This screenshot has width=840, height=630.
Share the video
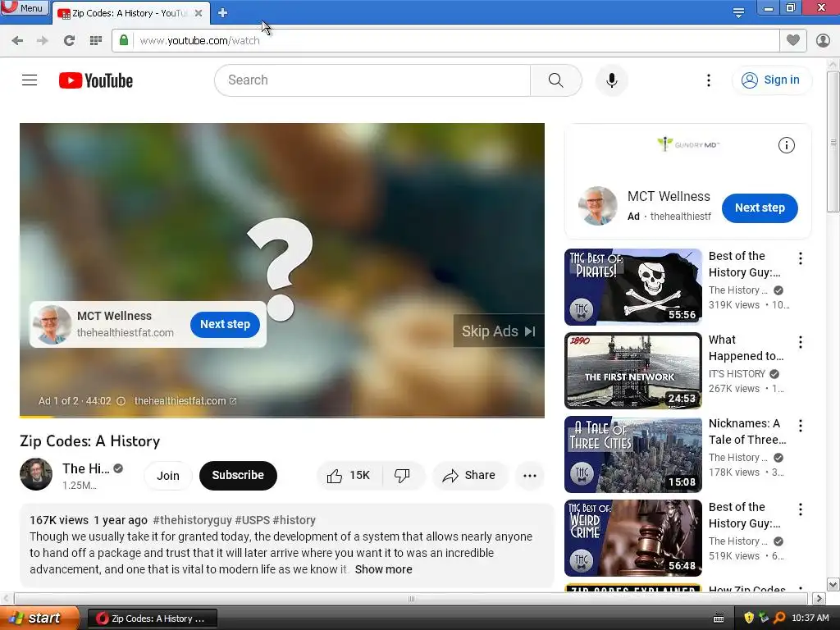pyautogui.click(x=469, y=476)
